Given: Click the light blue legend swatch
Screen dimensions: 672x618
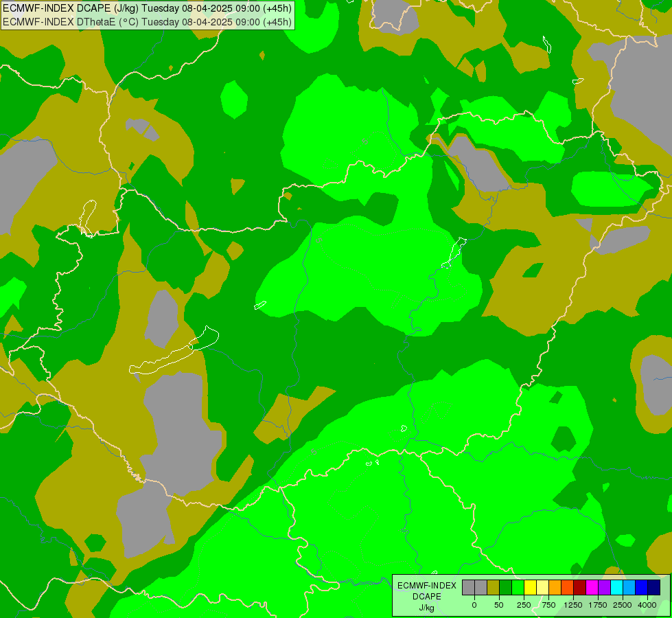Looking at the screenshot, I should point(629,588).
